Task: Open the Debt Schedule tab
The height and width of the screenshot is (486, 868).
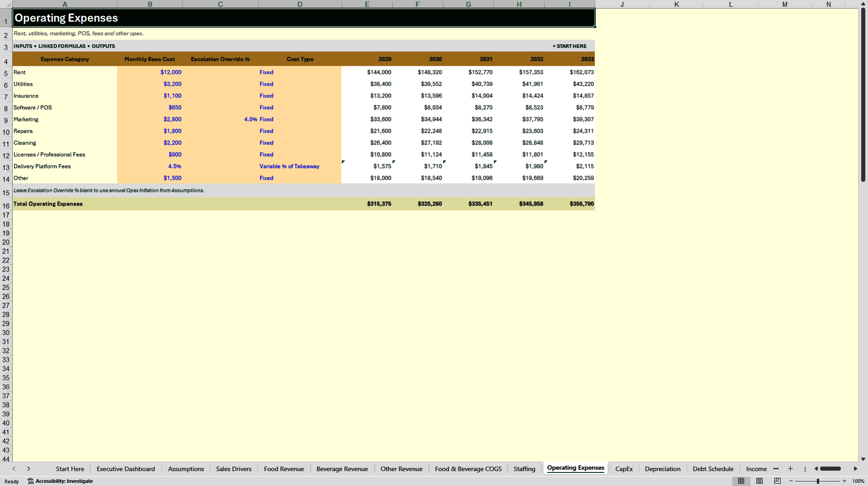Action: tap(713, 469)
